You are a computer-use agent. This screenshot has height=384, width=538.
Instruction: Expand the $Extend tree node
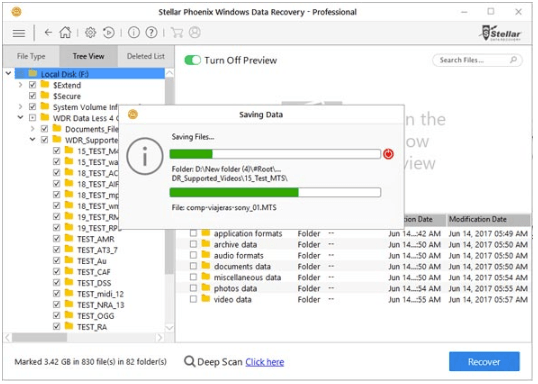(21, 85)
